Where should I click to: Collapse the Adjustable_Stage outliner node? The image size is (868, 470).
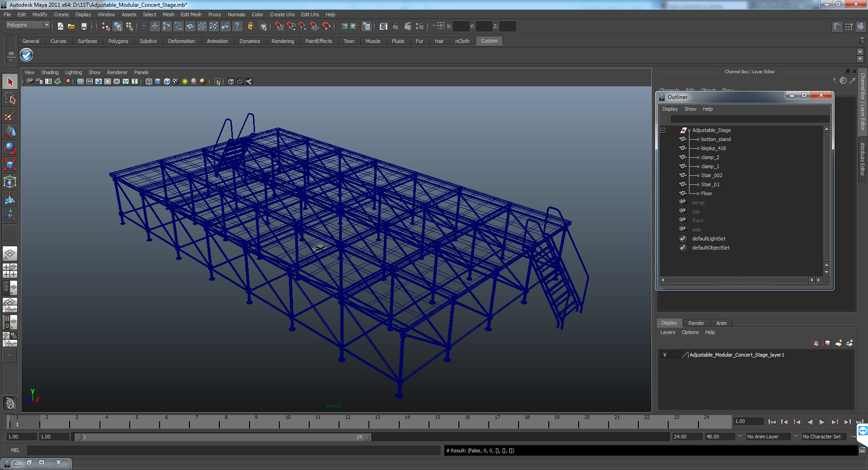(x=663, y=130)
